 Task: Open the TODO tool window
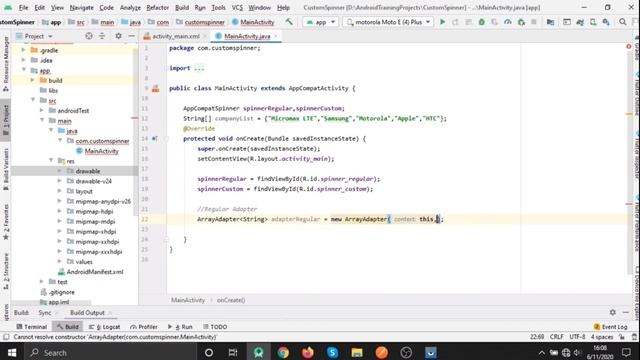215,327
